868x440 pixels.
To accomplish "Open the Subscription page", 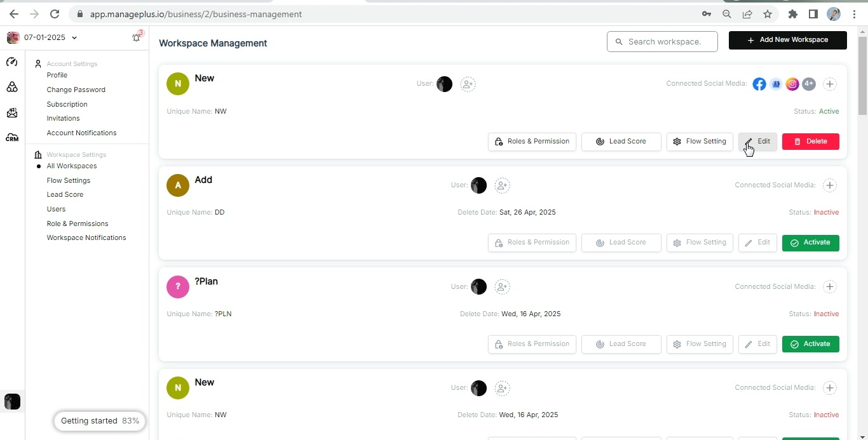I will pos(67,104).
